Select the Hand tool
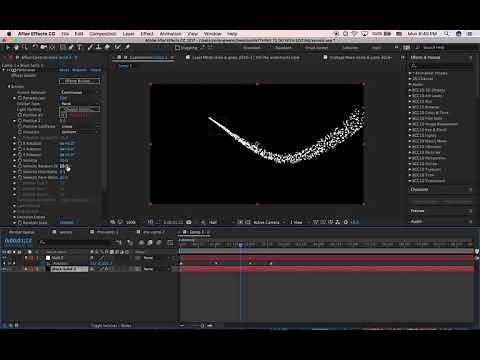Image resolution: width=480 pixels, height=360 pixels. [x=16, y=47]
